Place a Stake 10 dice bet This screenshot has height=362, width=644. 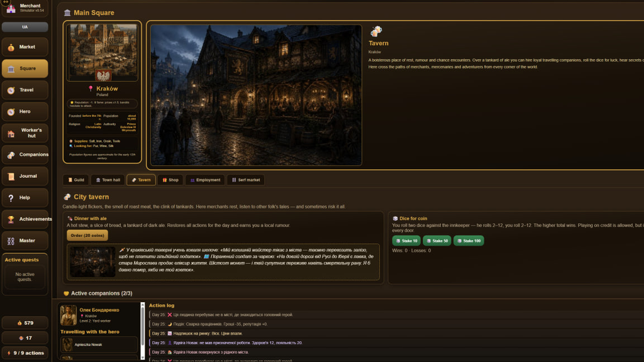coord(406,241)
